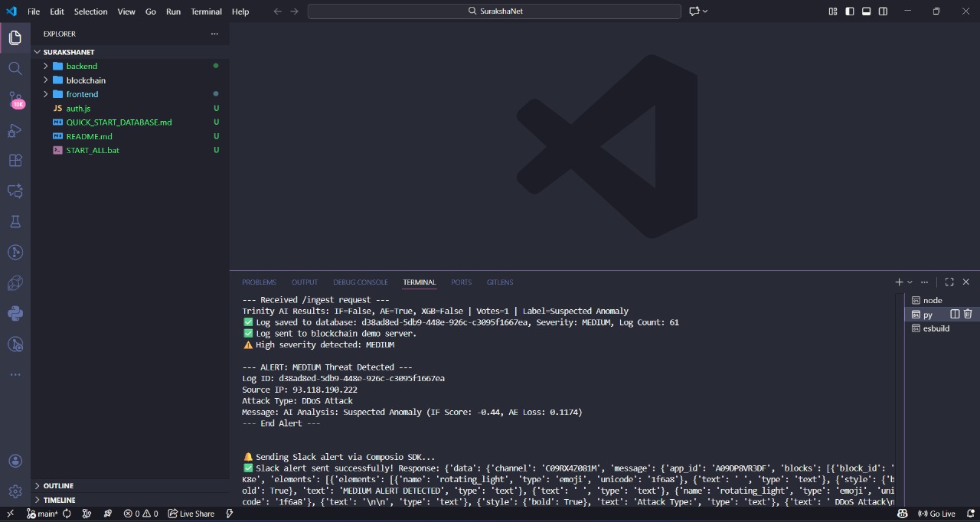This screenshot has width=980, height=522.
Task: Click the SurakshaNet command center search box
Action: click(494, 11)
